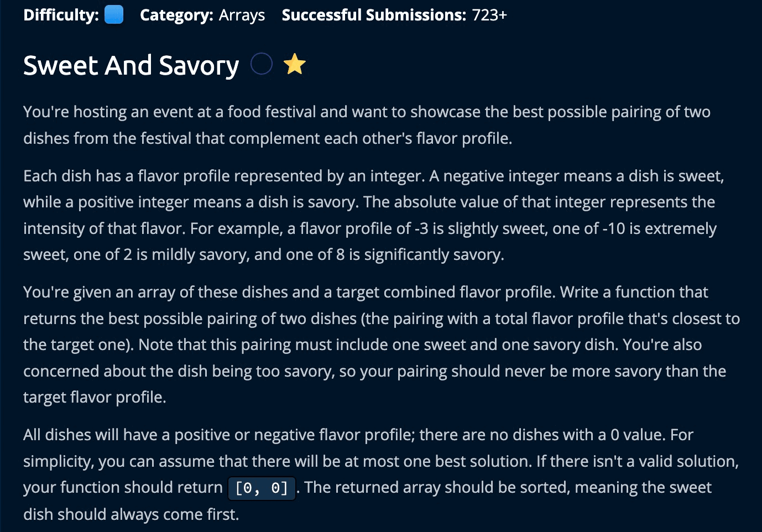Click the paragraph starting "All dishes will have"
Image resolution: width=762 pixels, height=532 pixels.
(x=380, y=474)
